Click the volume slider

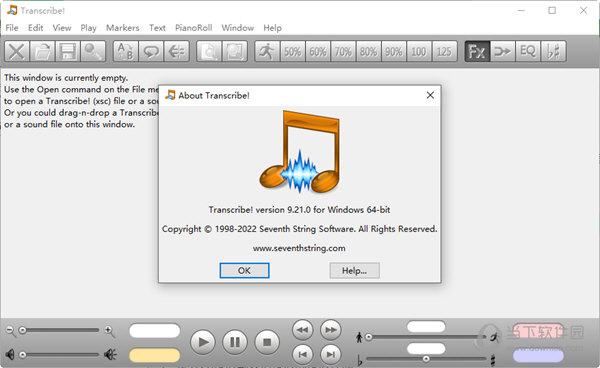click(x=60, y=355)
